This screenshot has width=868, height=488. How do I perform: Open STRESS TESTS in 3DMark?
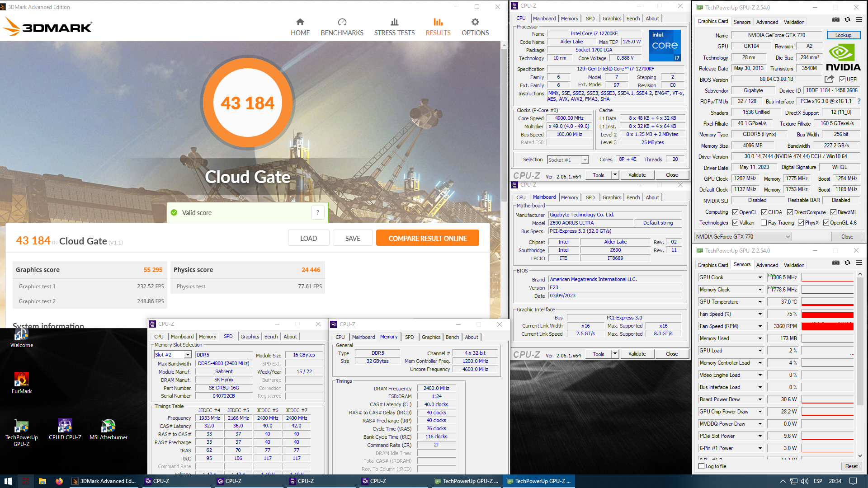pos(394,27)
